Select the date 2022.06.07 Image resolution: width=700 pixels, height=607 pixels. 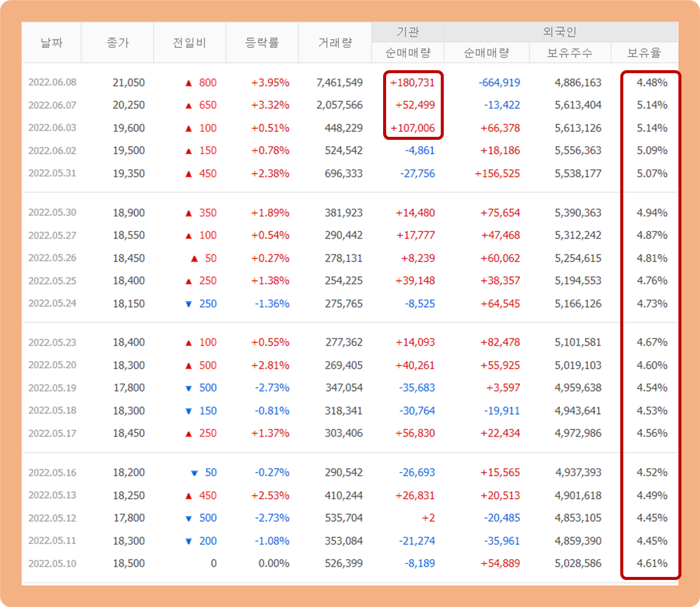coord(52,105)
